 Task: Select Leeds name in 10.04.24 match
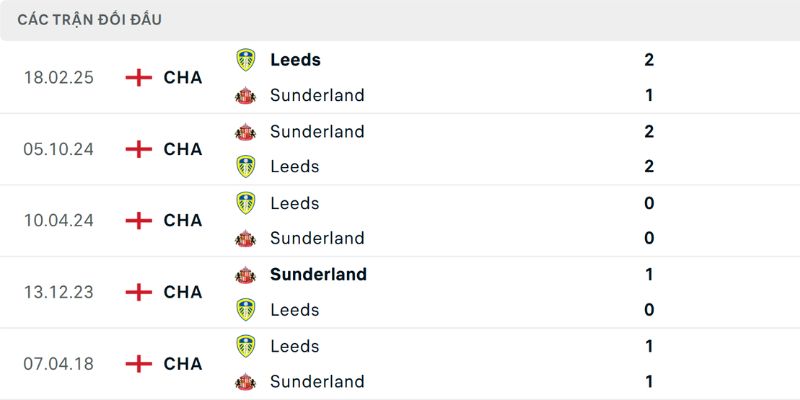[x=295, y=203]
